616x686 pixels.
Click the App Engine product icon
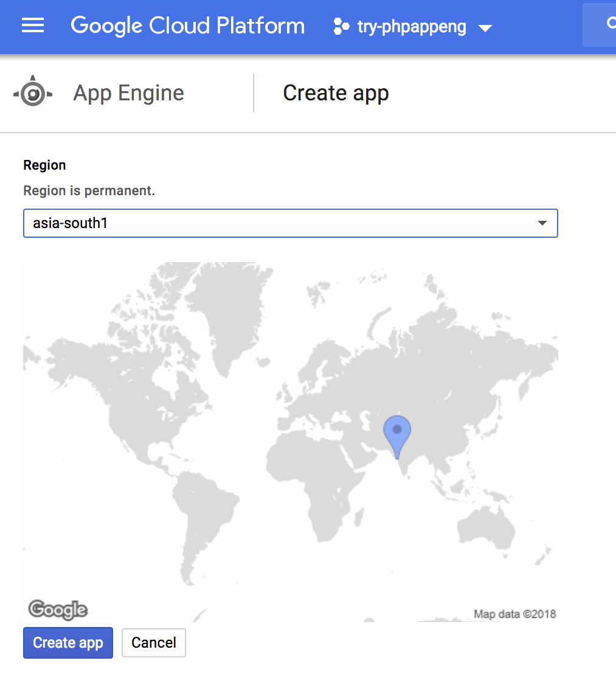tap(33, 92)
